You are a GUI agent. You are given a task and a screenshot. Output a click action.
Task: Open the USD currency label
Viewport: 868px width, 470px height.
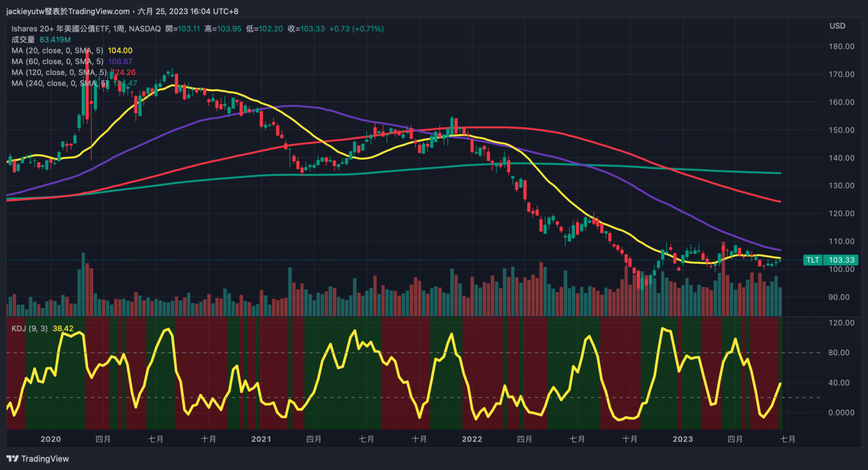pos(837,26)
